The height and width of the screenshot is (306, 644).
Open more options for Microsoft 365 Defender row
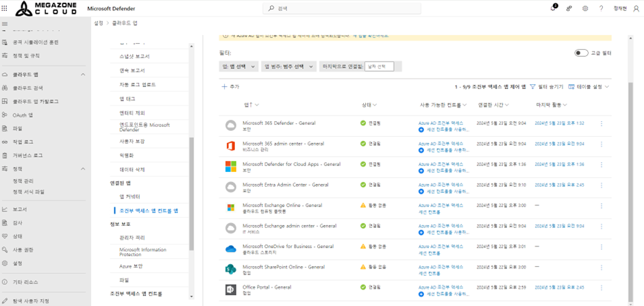[602, 123]
